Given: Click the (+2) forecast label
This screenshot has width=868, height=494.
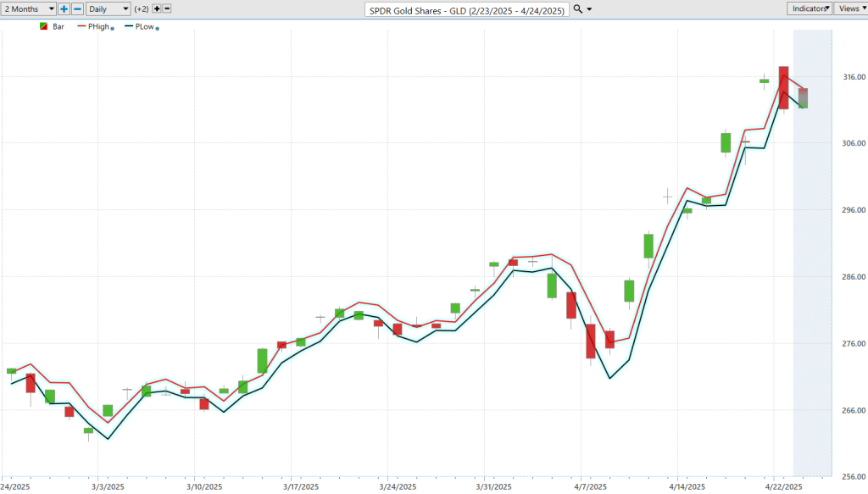Looking at the screenshot, I should point(142,8).
